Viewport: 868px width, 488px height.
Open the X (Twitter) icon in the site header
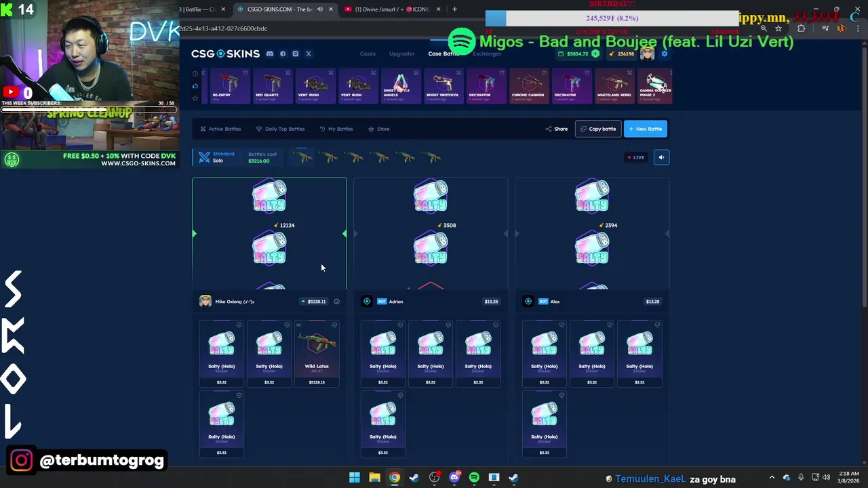tap(309, 54)
